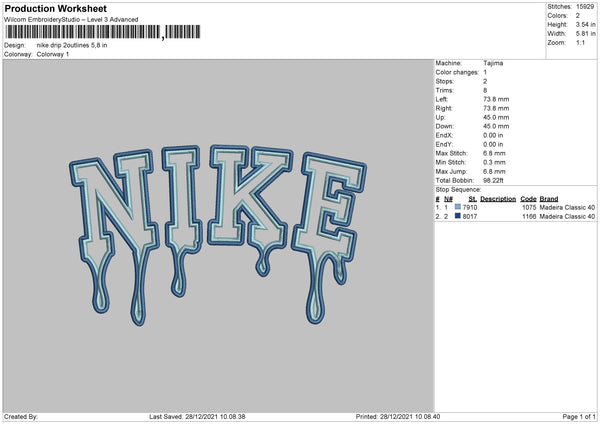Click thread number 7910 in stop sequence
This screenshot has height=424, width=600.
coord(470,207)
